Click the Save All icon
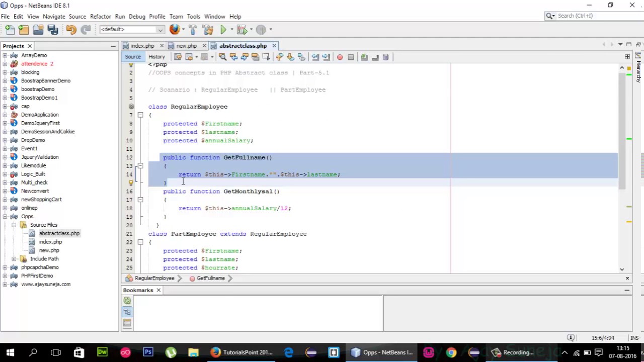 tap(53, 30)
